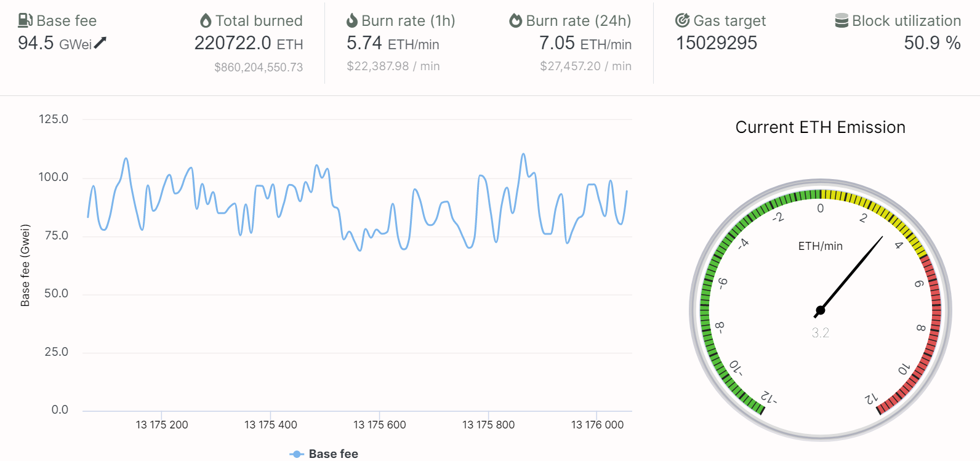Click the flame icon beside Burn rate (24h)
Viewport: 980px width, 461px height.
tap(515, 20)
